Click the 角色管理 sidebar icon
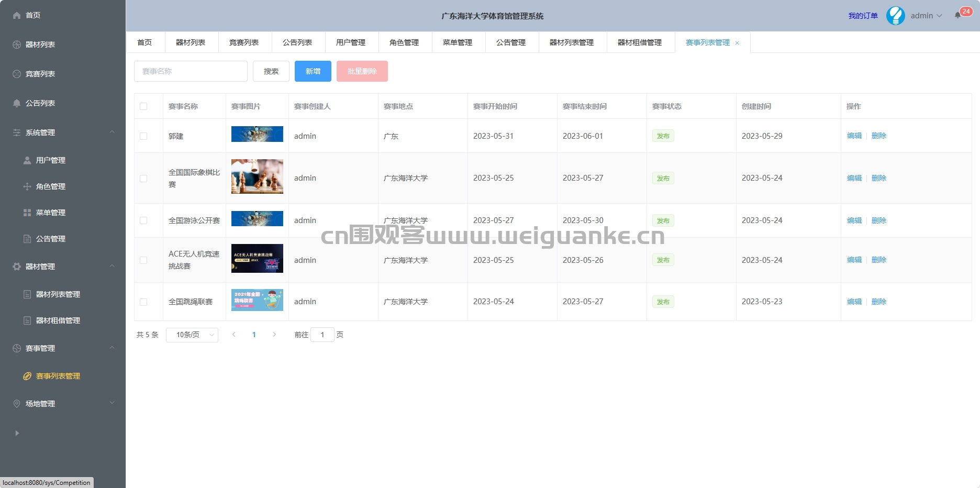Viewport: 980px width, 488px height. [x=27, y=186]
